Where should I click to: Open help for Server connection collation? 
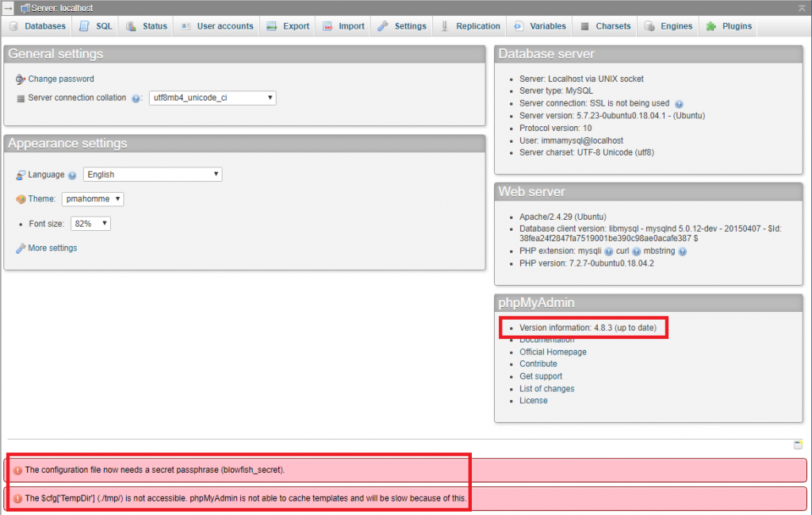[136, 98]
